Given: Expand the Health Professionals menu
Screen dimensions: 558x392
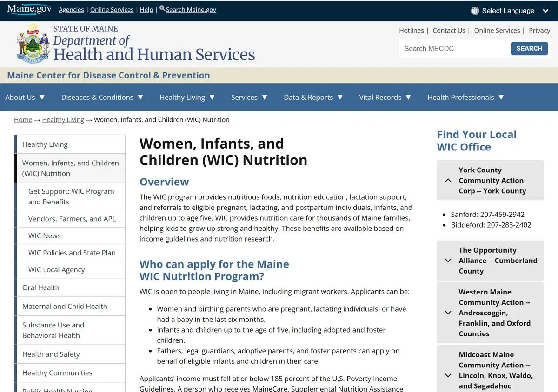Looking at the screenshot, I should 465,97.
